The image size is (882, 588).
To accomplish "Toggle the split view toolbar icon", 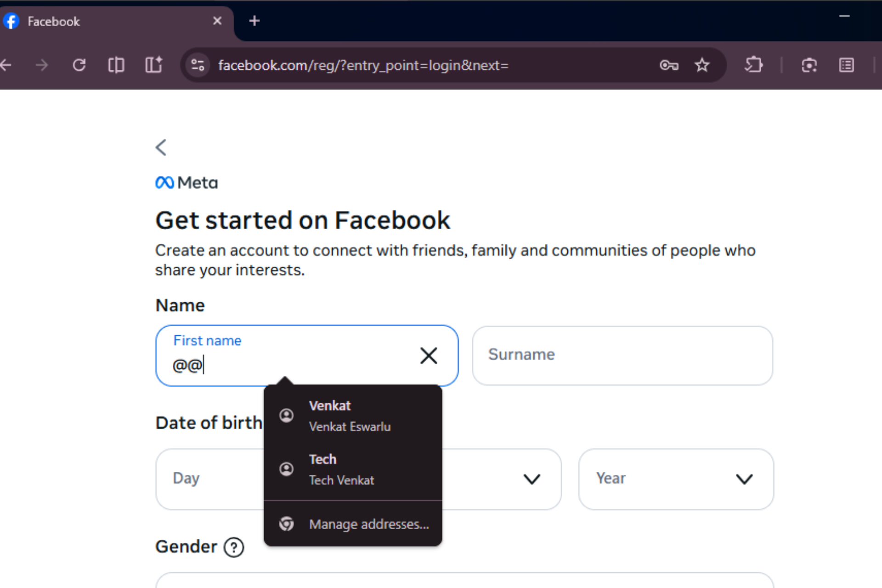I will (x=116, y=65).
